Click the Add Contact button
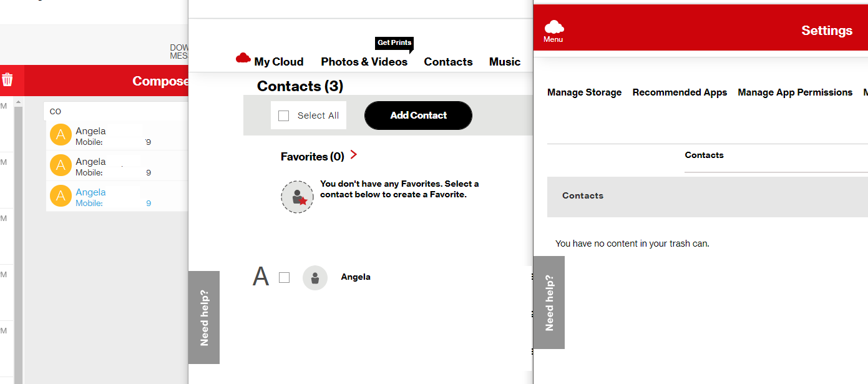 [418, 116]
